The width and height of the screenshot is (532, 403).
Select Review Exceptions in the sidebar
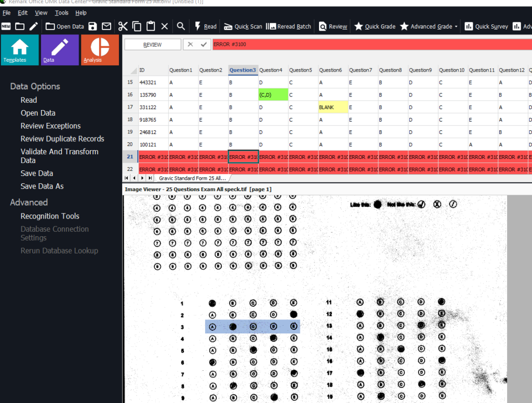(50, 126)
